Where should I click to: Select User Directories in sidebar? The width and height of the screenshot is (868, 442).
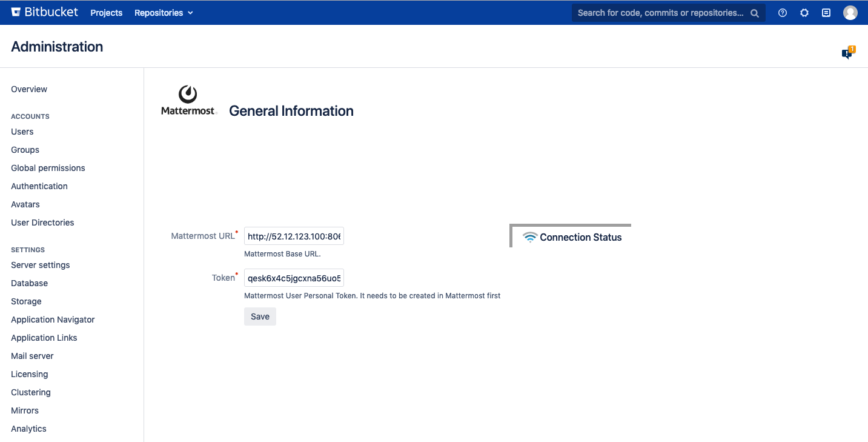[x=42, y=223]
